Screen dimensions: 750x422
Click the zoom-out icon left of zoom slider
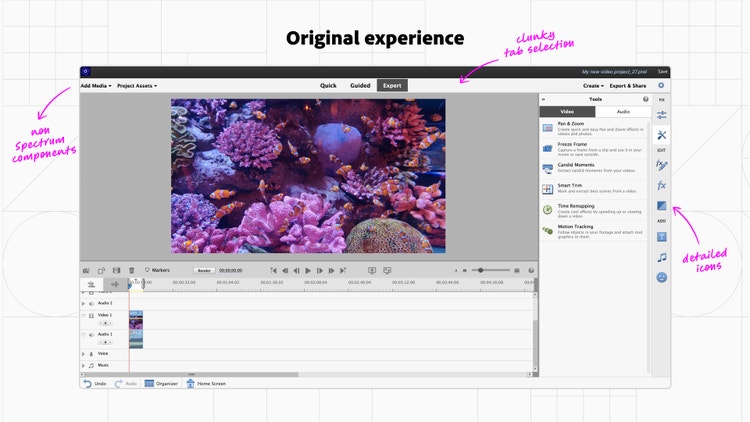point(464,270)
